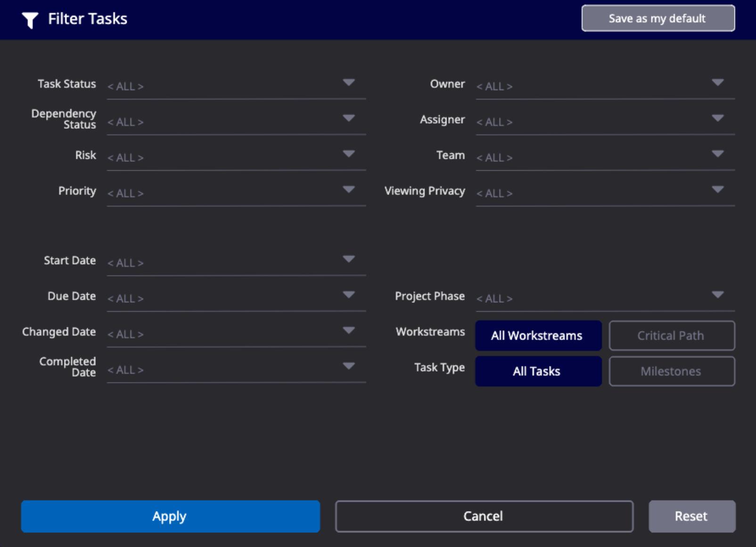Expand the Assigner dropdown arrow
The height and width of the screenshot is (547, 756).
[717, 118]
